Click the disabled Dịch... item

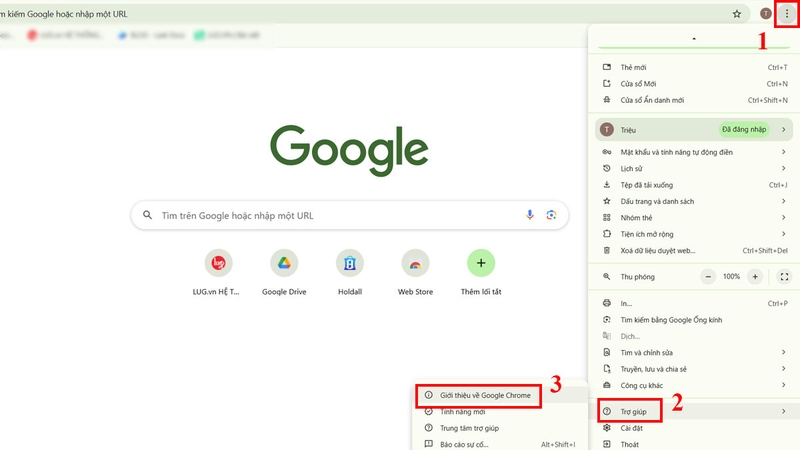pos(694,336)
